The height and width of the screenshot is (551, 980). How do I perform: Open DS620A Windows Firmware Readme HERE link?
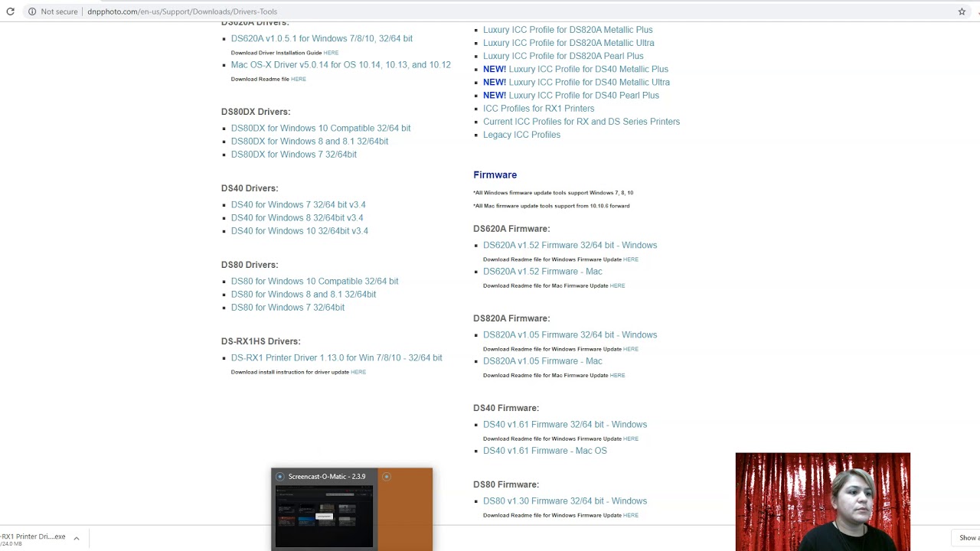tap(630, 259)
